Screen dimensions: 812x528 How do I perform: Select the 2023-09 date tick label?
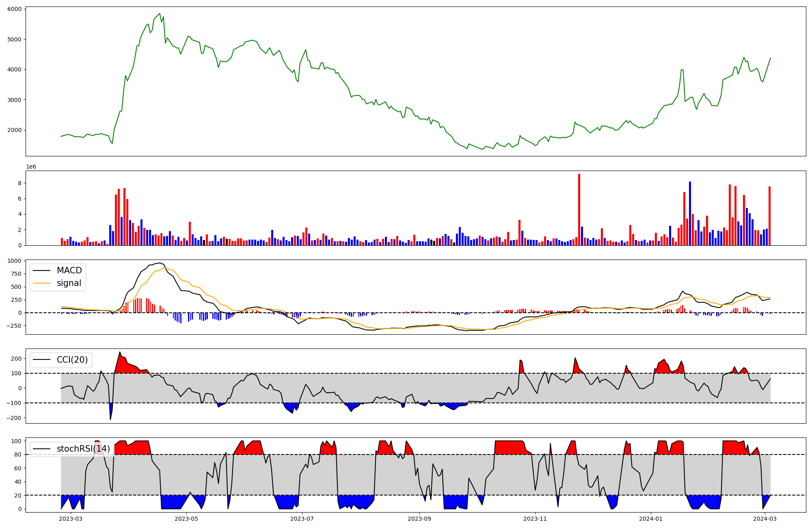coord(419,519)
